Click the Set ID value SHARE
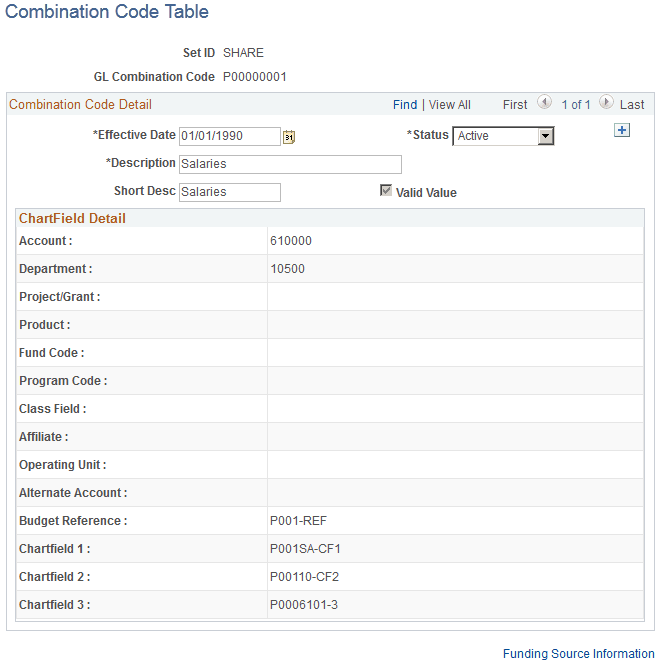This screenshot has height=671, width=666. 243,53
